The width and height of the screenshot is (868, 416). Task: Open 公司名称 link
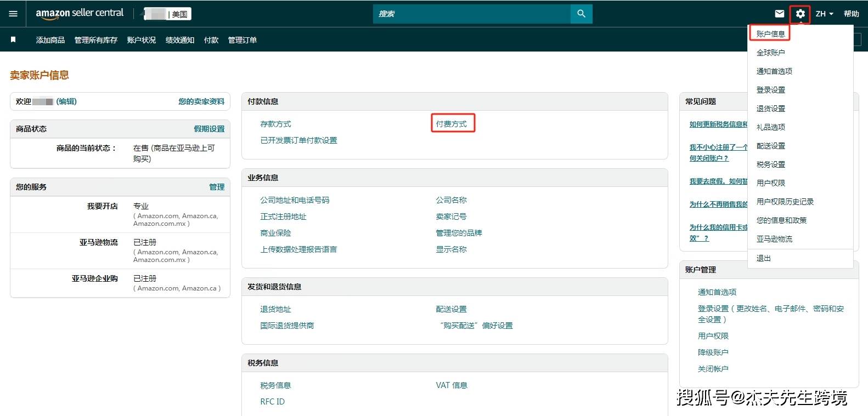451,201
